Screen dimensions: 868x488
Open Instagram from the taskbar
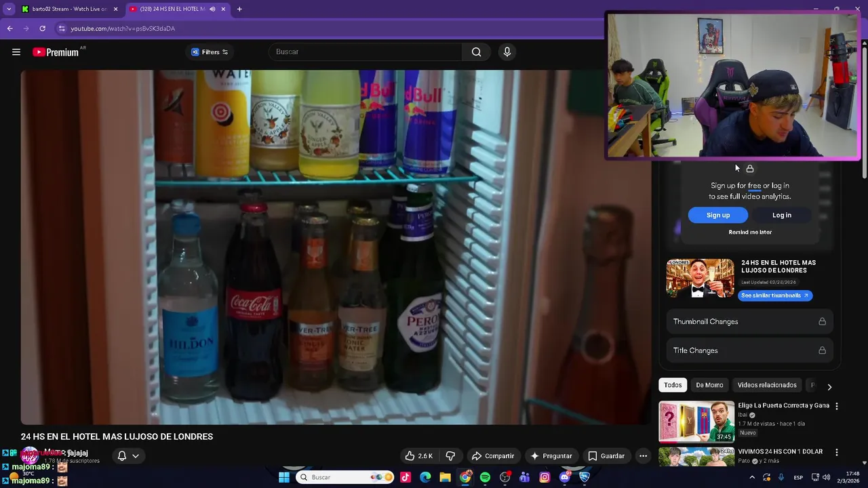click(545, 477)
